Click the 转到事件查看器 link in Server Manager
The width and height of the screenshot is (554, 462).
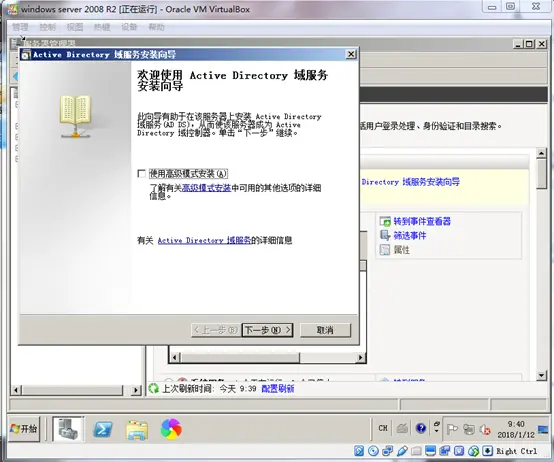point(422,221)
